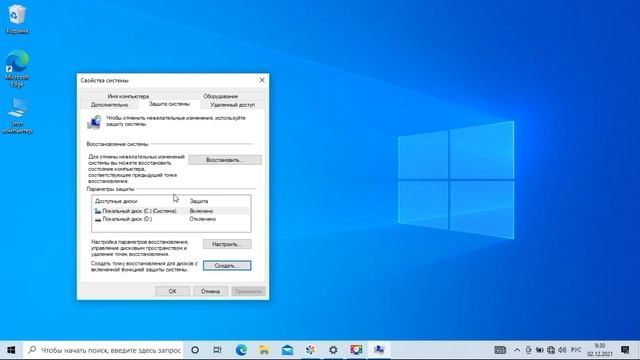The width and height of the screenshot is (640, 360).
Task: Click the Доступные диски column header
Action: coord(116,201)
